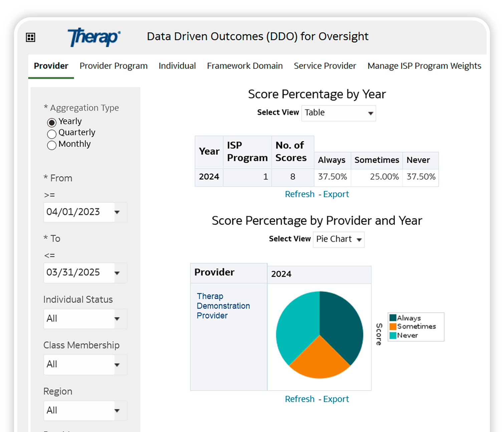Export the pie chart data
The image size is (504, 432).
[x=336, y=399]
